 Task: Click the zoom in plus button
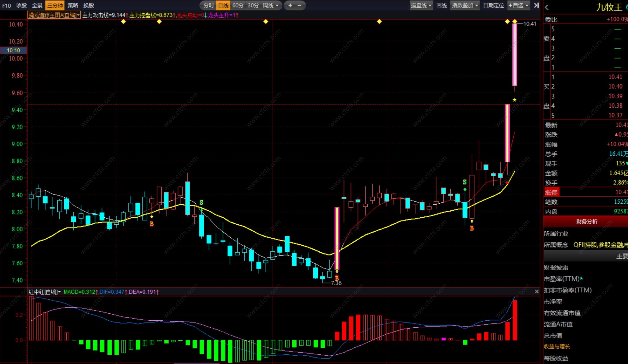pos(290,5)
